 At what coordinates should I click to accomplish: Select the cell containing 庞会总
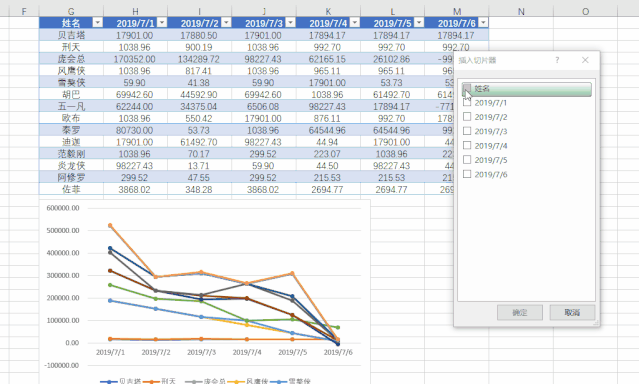(x=71, y=59)
